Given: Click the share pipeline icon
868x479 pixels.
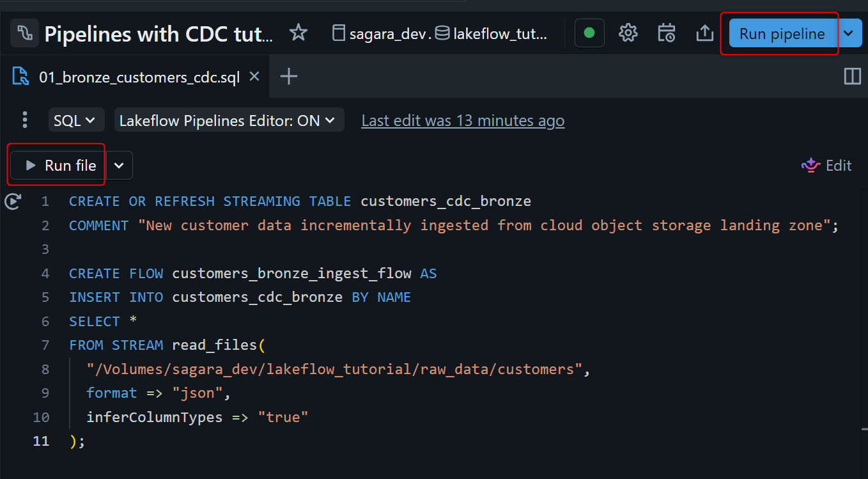Looking at the screenshot, I should pyautogui.click(x=704, y=33).
